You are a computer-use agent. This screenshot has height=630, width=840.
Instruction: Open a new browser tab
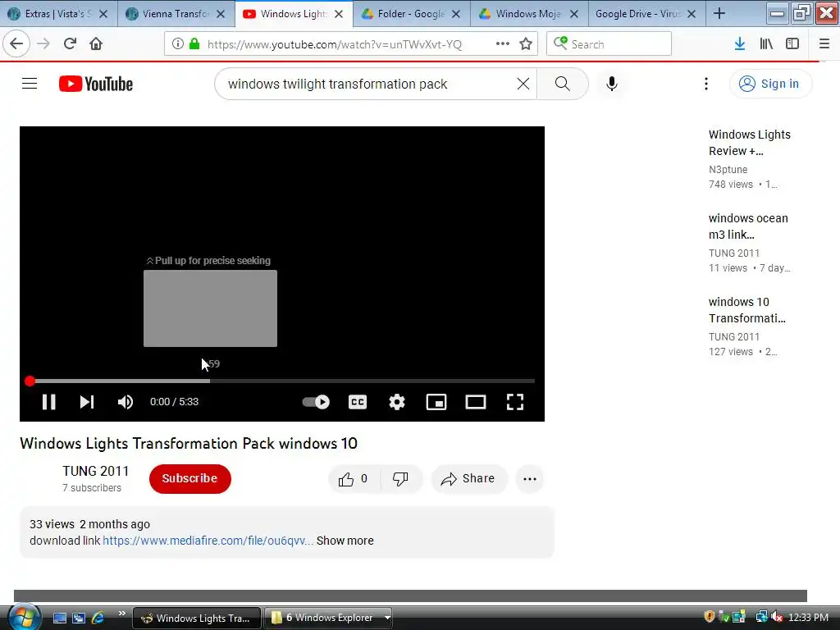pos(719,13)
